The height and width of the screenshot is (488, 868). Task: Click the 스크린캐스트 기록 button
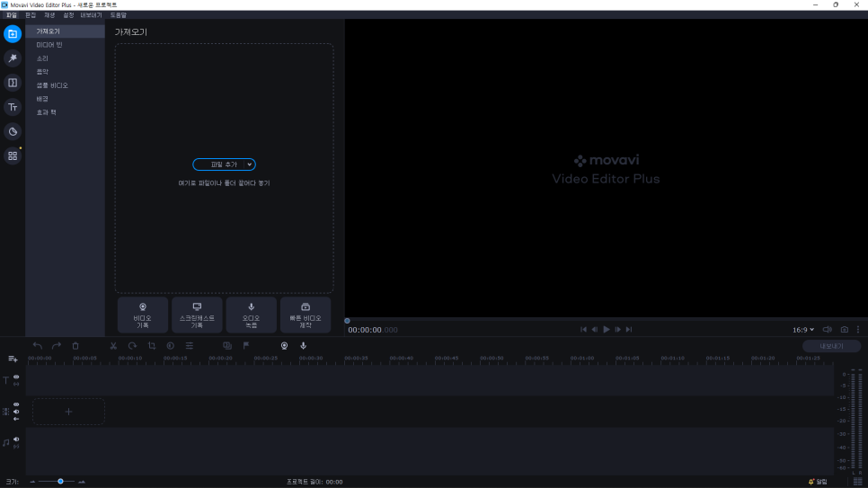click(x=197, y=315)
